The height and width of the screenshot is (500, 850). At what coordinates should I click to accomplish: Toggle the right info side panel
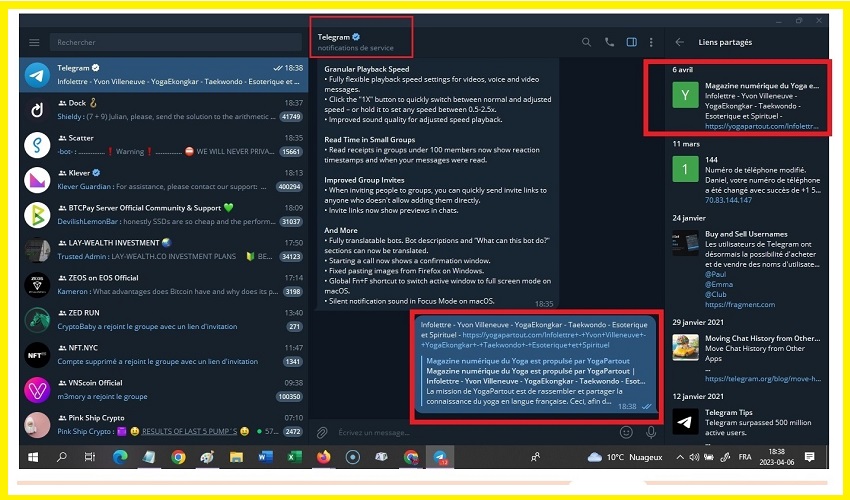coord(631,43)
